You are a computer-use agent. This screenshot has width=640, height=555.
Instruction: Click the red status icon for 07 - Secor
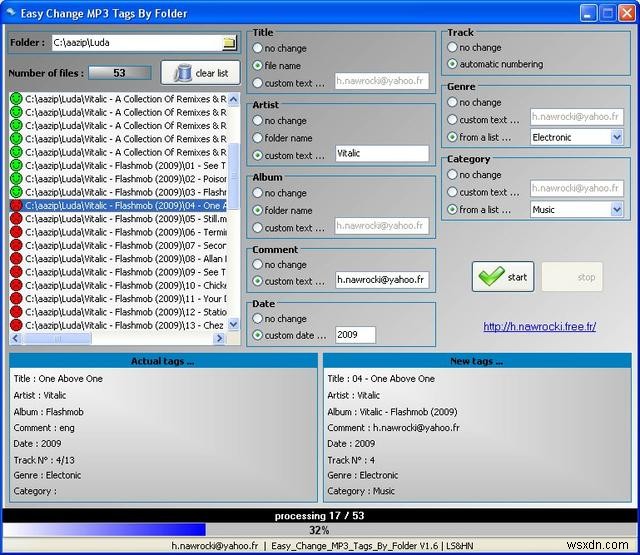click(x=16, y=245)
